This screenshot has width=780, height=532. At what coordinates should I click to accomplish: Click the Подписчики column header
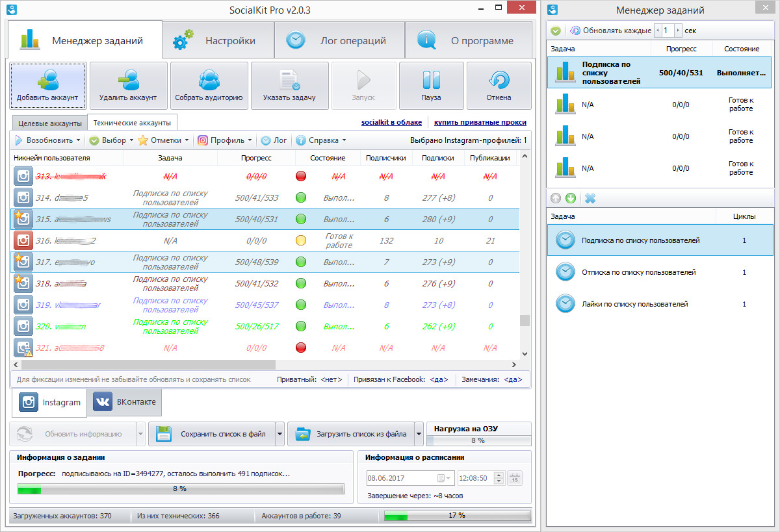tap(385, 158)
